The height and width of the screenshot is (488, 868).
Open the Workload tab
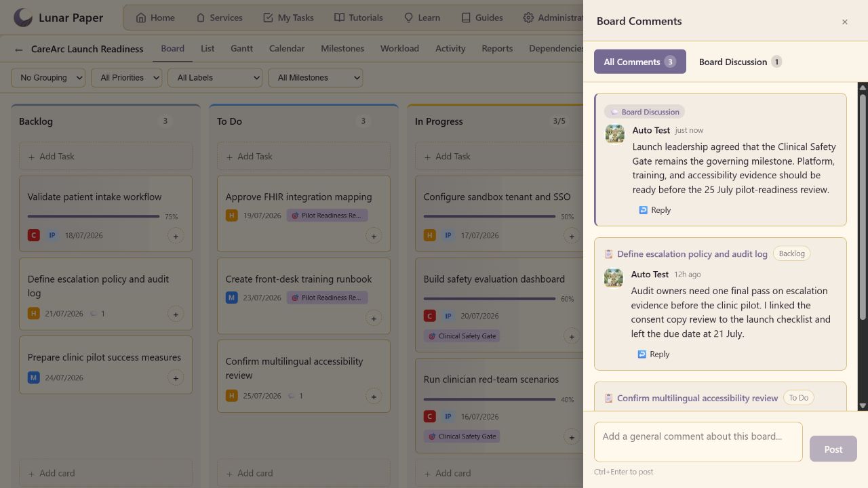pyautogui.click(x=399, y=48)
